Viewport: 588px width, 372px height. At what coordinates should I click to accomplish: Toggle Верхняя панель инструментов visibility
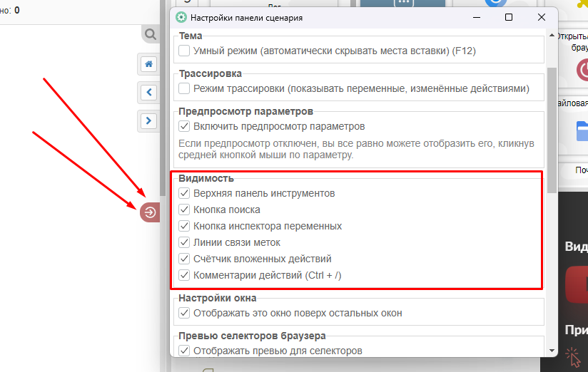pyautogui.click(x=184, y=193)
